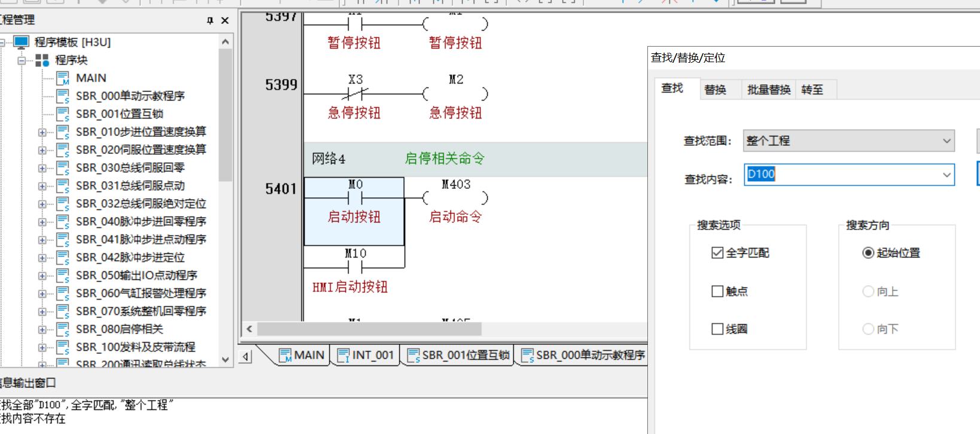Enable the 线圈 checkbox
980x434 pixels.
pos(717,329)
